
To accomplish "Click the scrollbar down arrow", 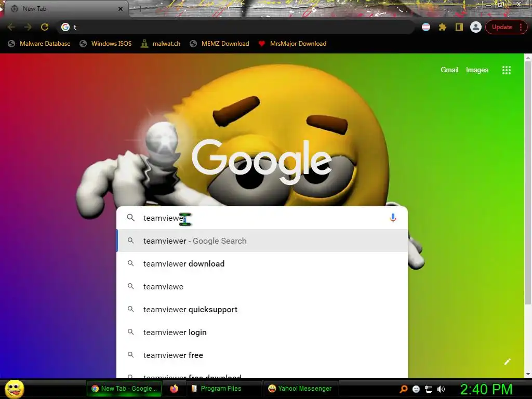I will click(x=528, y=374).
